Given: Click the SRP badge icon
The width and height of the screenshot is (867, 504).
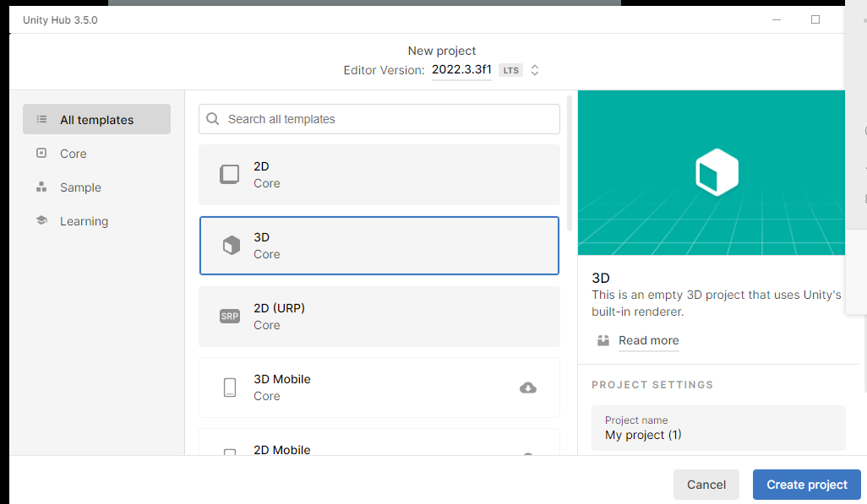Looking at the screenshot, I should tap(230, 316).
